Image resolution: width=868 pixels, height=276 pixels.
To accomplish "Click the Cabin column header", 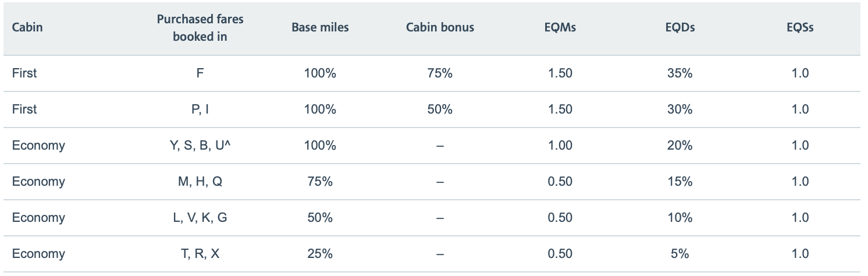I will 27,27.
